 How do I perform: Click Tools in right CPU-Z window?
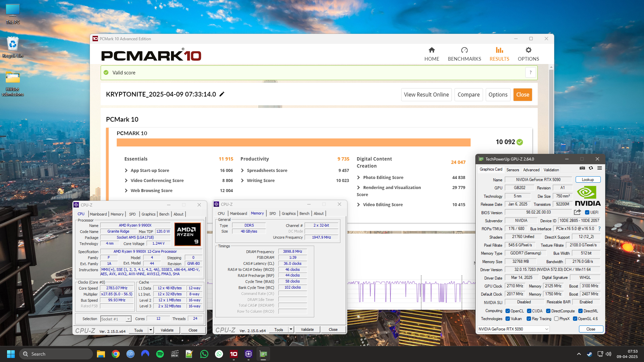[278, 330]
